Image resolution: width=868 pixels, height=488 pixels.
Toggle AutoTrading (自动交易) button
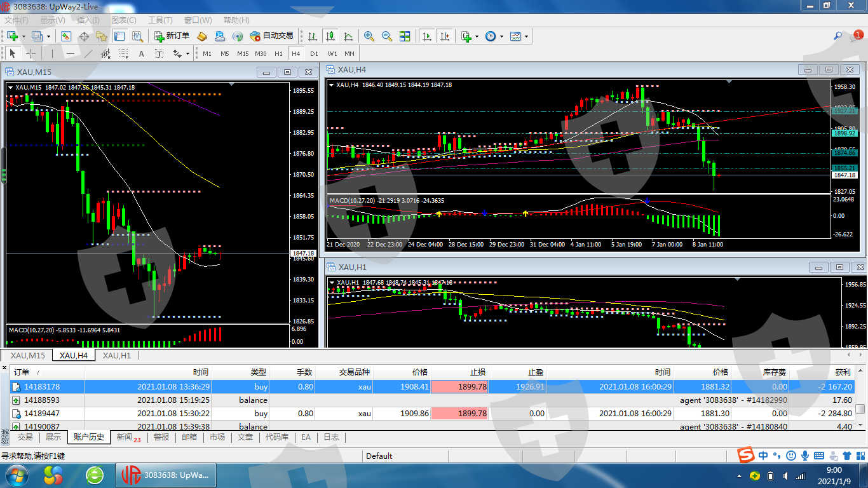point(271,36)
